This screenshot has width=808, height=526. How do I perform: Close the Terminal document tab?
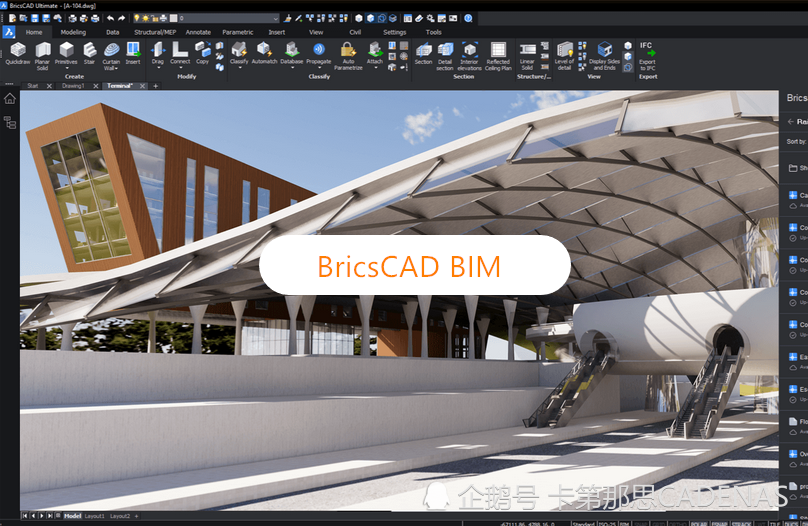click(142, 86)
